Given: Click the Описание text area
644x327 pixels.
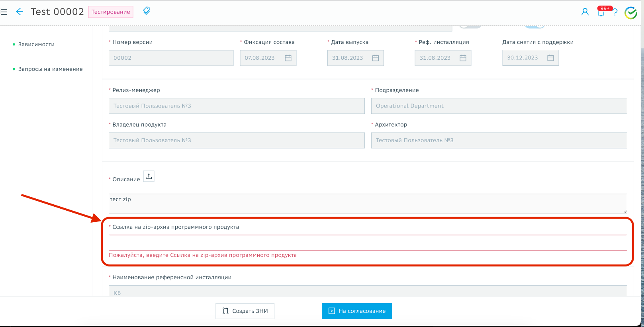Looking at the screenshot, I should 368,204.
